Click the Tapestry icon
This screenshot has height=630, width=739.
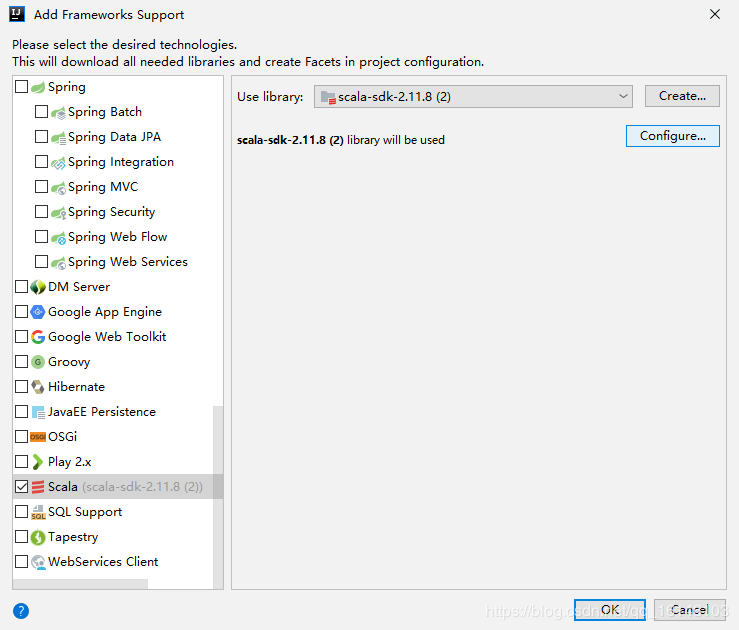38,537
